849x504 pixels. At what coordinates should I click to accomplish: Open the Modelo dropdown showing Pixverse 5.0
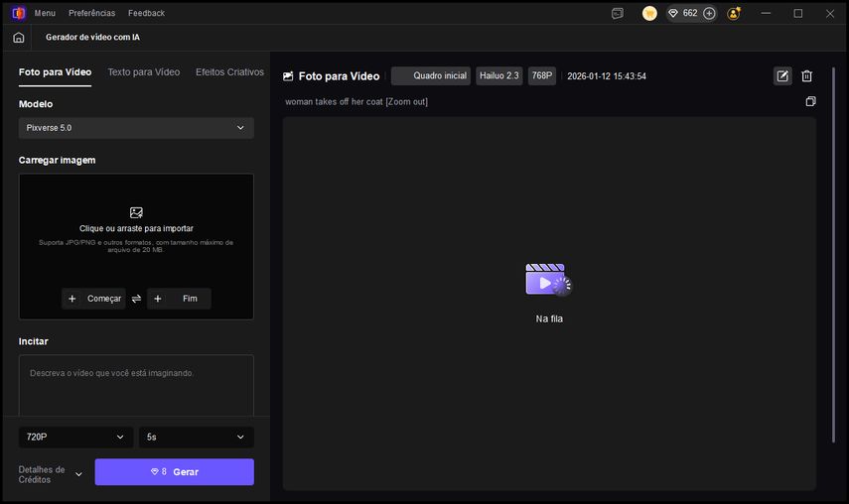(136, 128)
